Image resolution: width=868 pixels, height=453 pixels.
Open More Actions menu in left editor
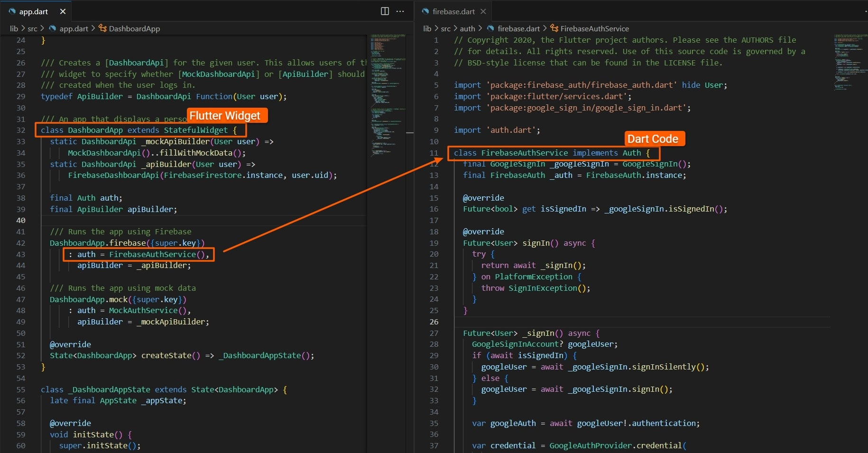[x=400, y=11]
